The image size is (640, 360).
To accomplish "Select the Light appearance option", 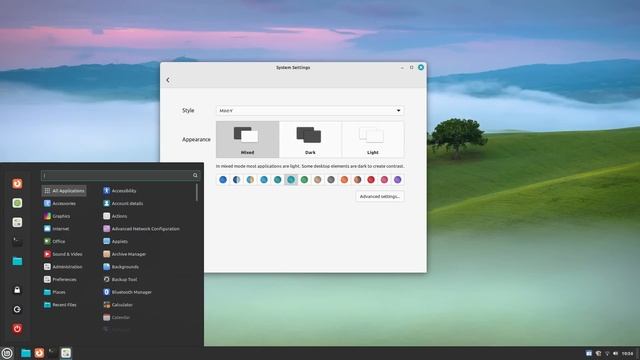I will click(373, 139).
